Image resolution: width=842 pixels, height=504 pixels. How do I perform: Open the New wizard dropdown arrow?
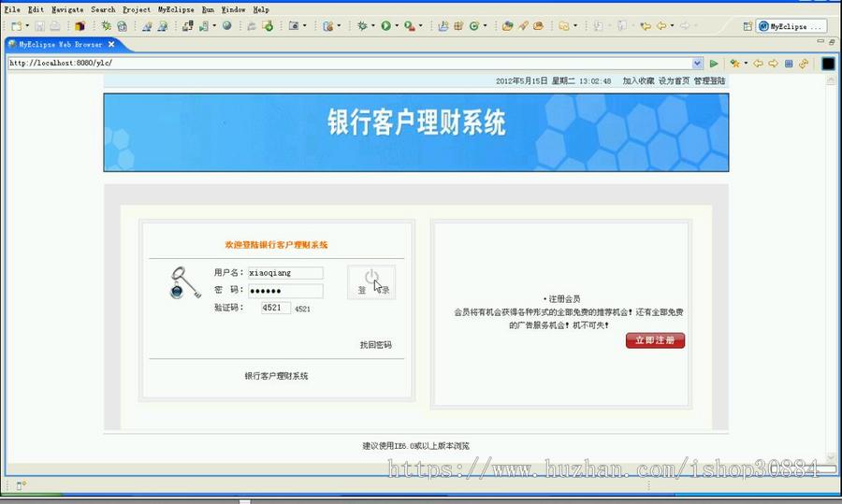[27, 26]
